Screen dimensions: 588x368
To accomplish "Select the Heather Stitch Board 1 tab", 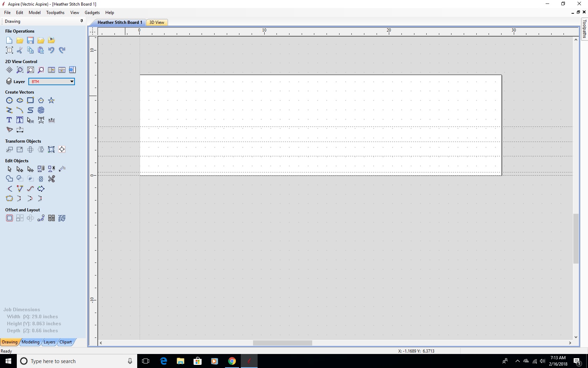I will coord(120,22).
